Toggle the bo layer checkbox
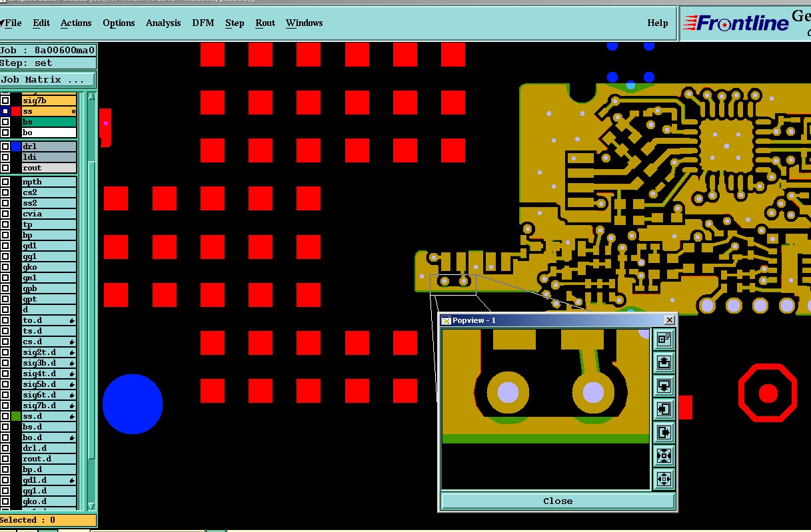Screen dimensions: 811x532 pos(5,133)
